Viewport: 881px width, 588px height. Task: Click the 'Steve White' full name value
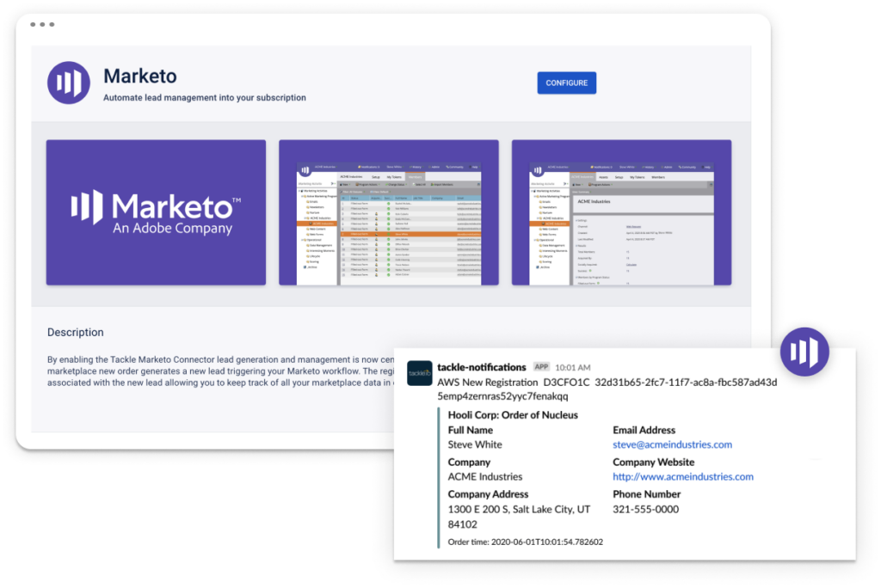[475, 444]
